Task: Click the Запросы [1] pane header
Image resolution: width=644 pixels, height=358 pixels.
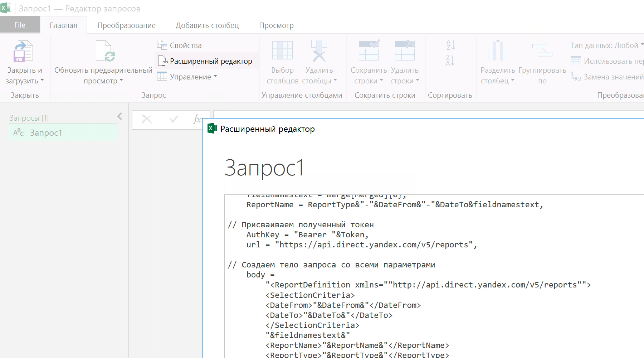Action: click(29, 118)
